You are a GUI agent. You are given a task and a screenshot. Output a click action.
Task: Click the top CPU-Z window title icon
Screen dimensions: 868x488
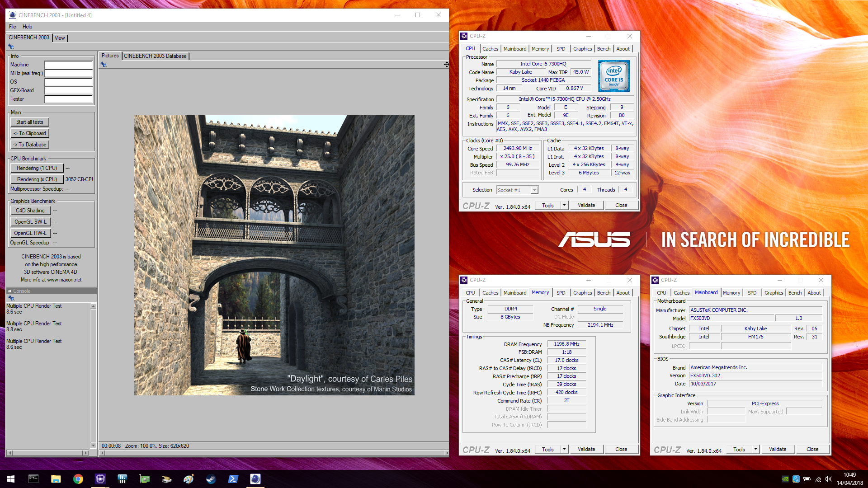(464, 36)
